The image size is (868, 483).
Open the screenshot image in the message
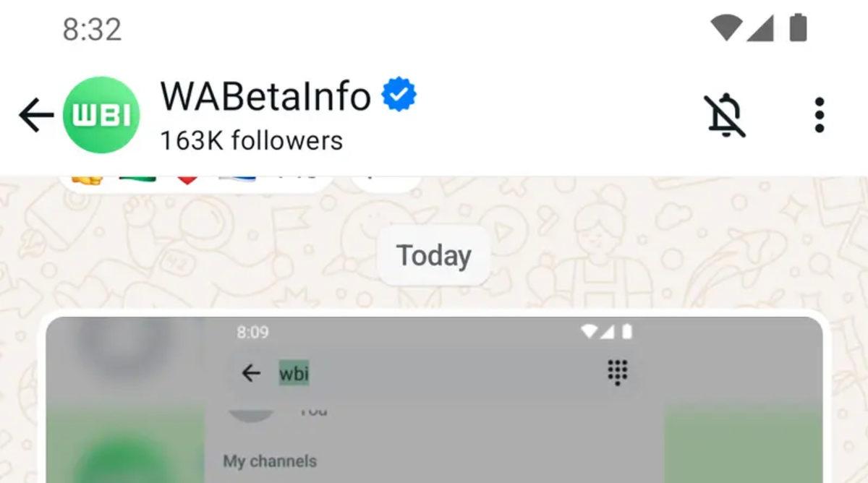coord(433,396)
